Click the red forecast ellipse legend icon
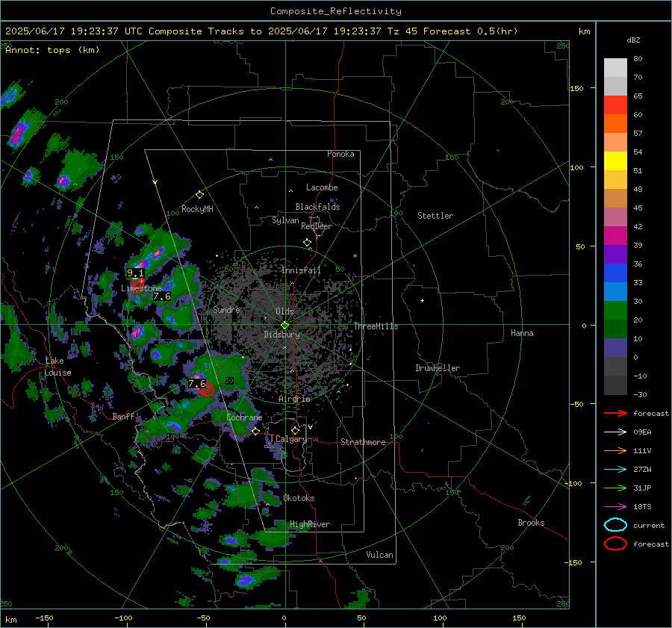Screen dimensions: 672x628 click(x=615, y=544)
